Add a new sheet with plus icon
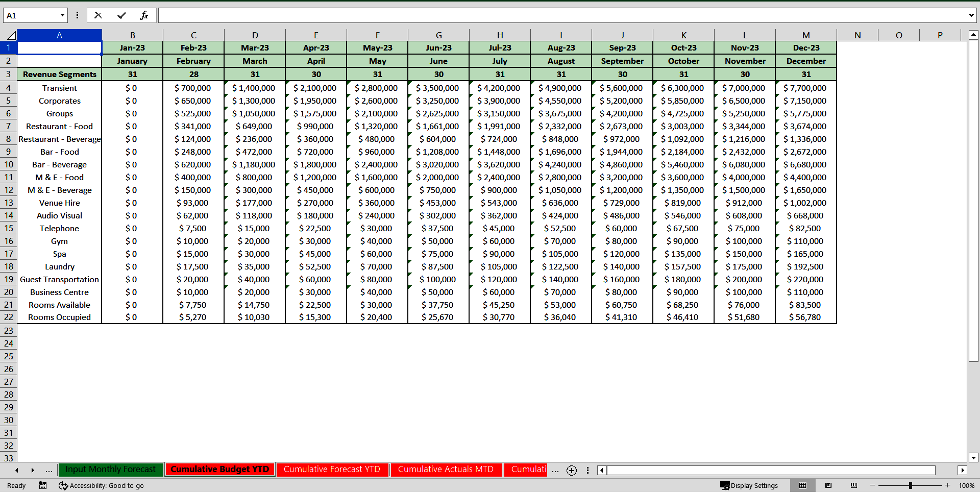The height and width of the screenshot is (493, 980). click(572, 470)
